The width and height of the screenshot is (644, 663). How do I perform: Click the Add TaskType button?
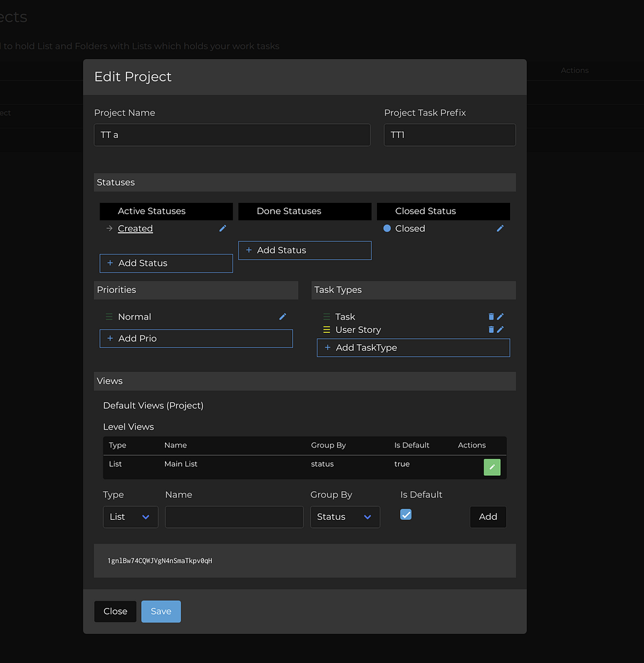click(x=413, y=348)
